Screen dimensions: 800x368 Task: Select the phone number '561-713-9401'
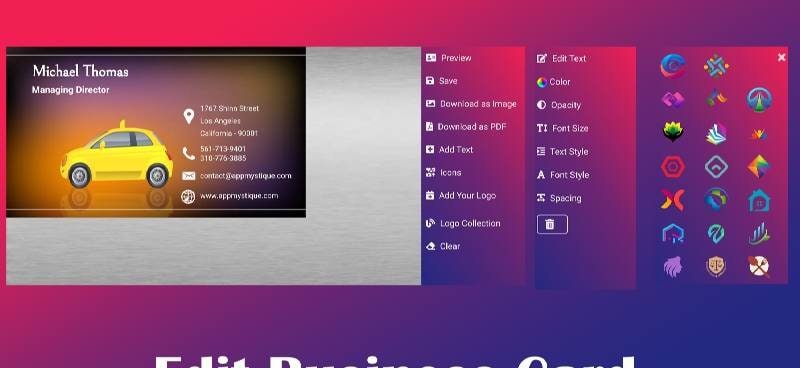click(x=223, y=149)
